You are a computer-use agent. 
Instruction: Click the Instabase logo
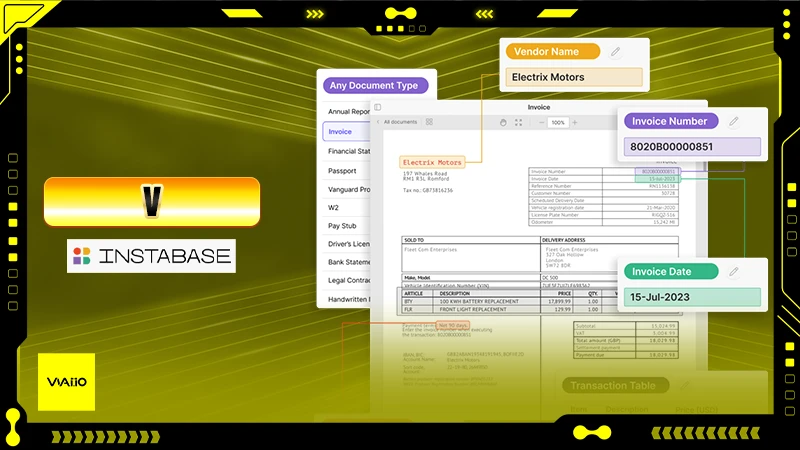152,256
